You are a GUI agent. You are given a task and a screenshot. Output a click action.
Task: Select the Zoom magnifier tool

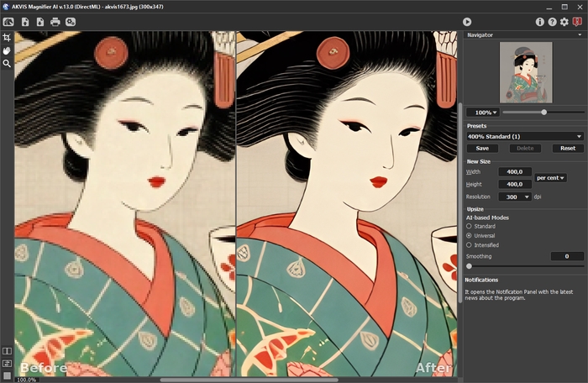click(7, 63)
